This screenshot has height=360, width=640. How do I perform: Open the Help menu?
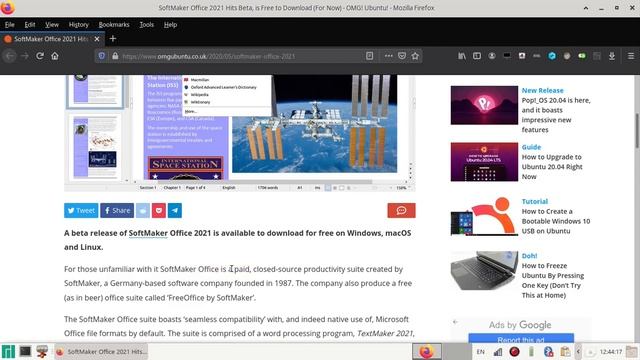170,24
